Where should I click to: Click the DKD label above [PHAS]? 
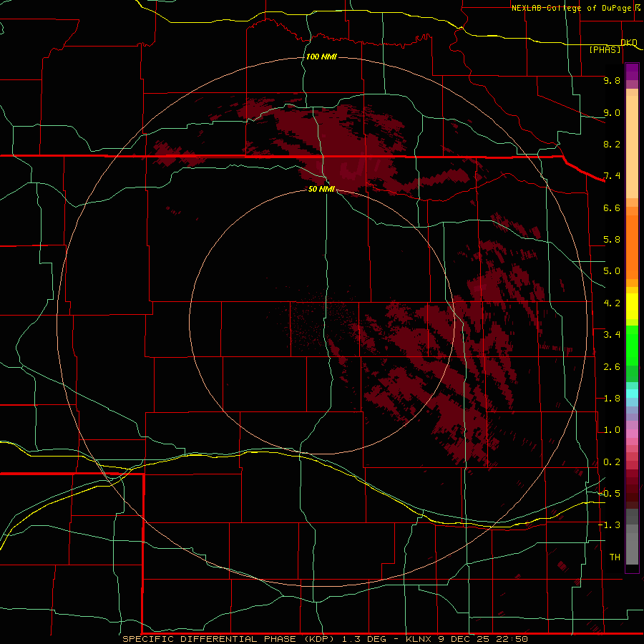pyautogui.click(x=629, y=42)
